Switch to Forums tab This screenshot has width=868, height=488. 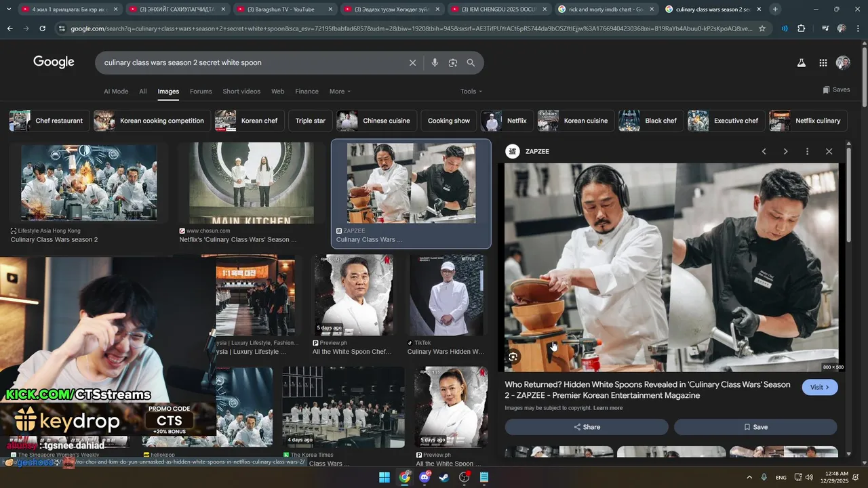click(201, 91)
